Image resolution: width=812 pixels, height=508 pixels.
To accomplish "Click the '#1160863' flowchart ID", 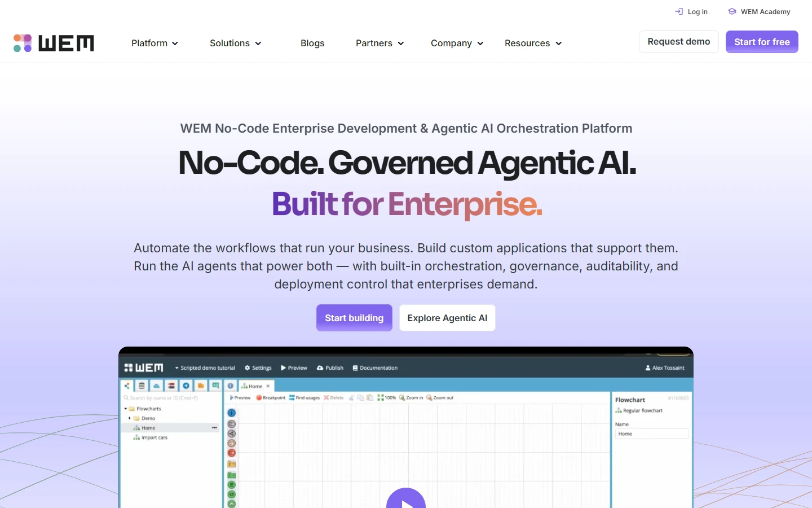I will click(678, 398).
